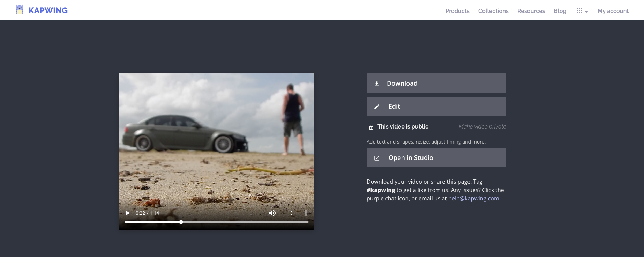Open the apps grid dropdown in navbar

pyautogui.click(x=579, y=11)
